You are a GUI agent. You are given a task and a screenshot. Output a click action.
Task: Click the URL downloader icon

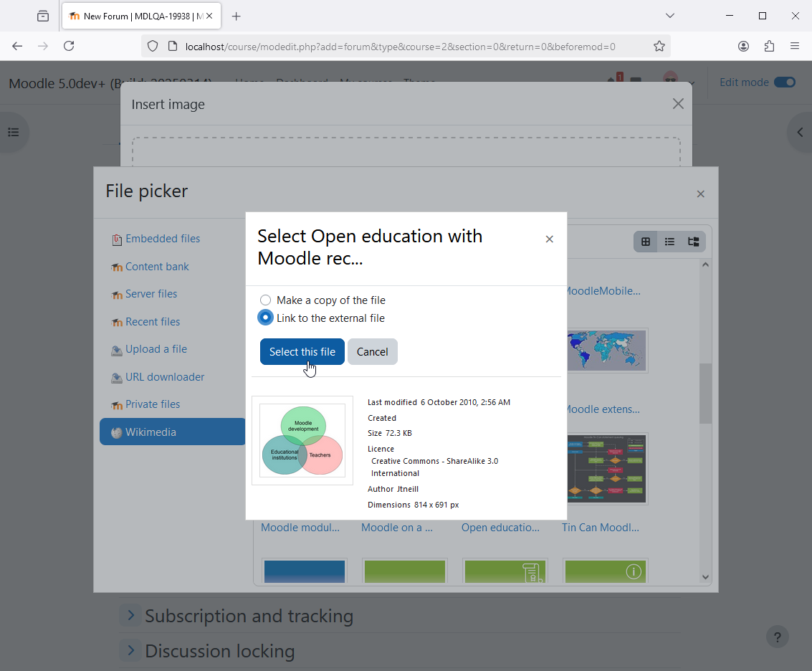pyautogui.click(x=117, y=378)
